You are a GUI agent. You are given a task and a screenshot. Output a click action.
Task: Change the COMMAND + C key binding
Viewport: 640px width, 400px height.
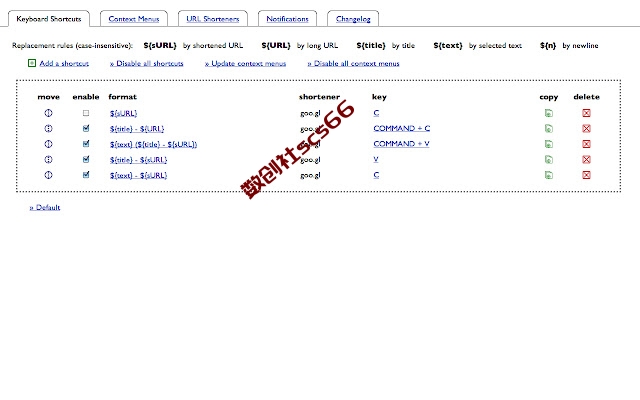coord(402,128)
